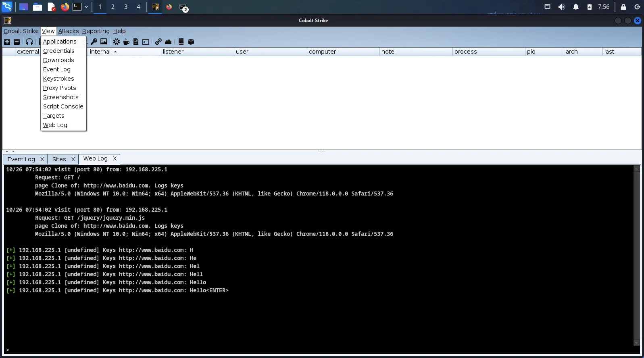Click the listener column header
The image size is (644, 358).
pos(173,52)
